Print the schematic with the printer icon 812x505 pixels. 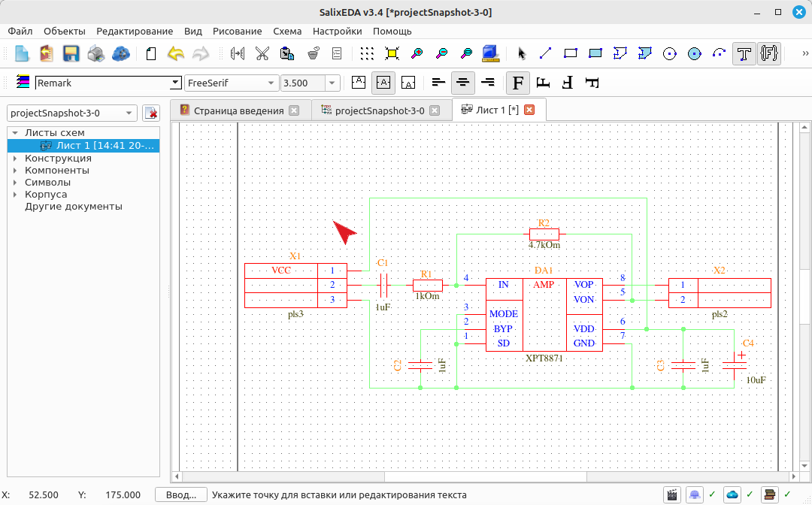pyautogui.click(x=95, y=53)
